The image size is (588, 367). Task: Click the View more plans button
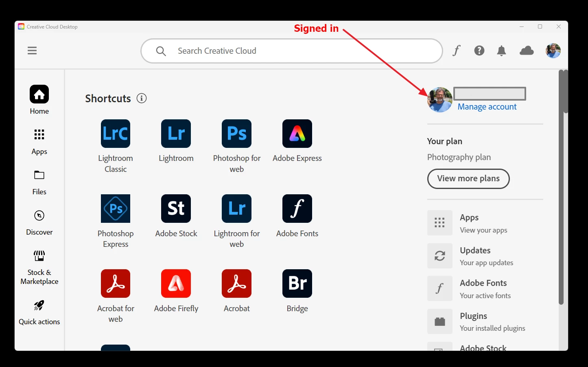(468, 179)
